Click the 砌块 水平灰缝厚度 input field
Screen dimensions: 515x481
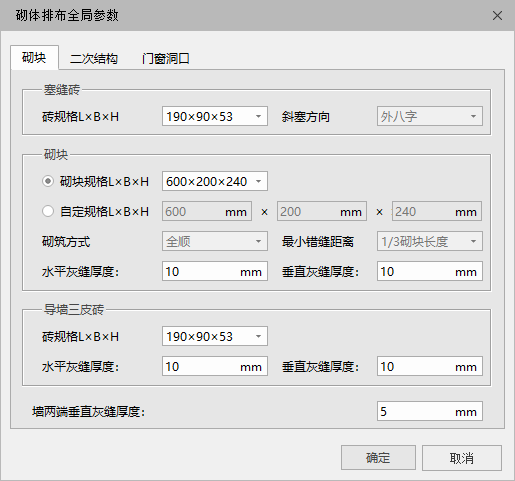[x=215, y=271]
